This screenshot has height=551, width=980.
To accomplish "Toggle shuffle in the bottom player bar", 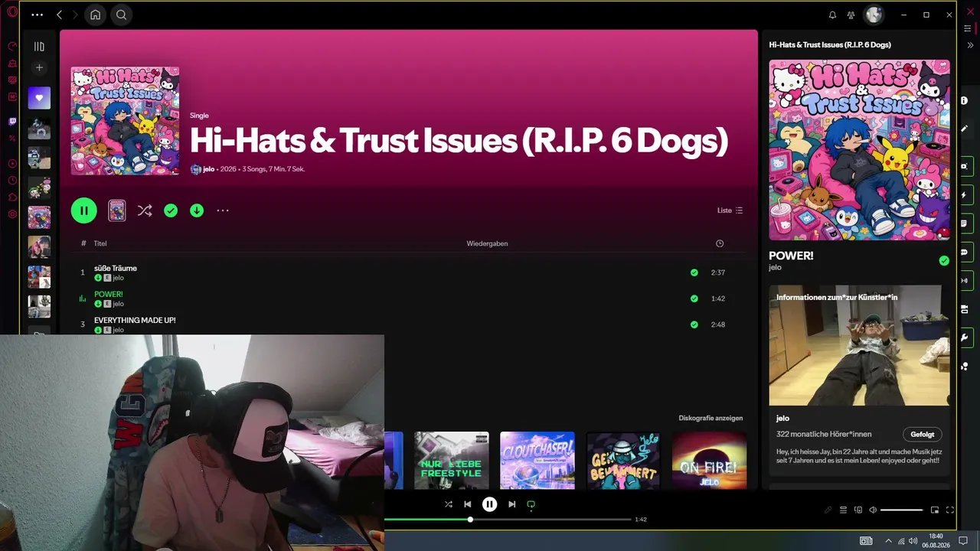I will [x=448, y=504].
